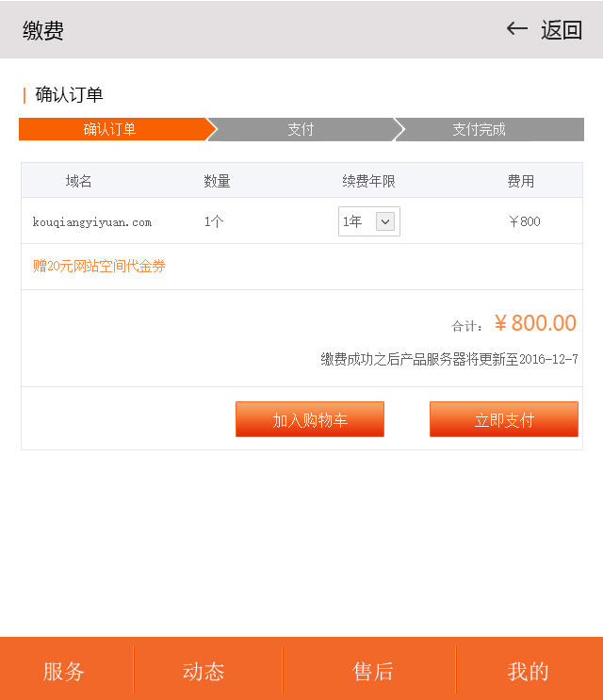The height and width of the screenshot is (700, 603).
Task: Open the 赠20元网站空间代金券 voucher link
Action: [99, 267]
